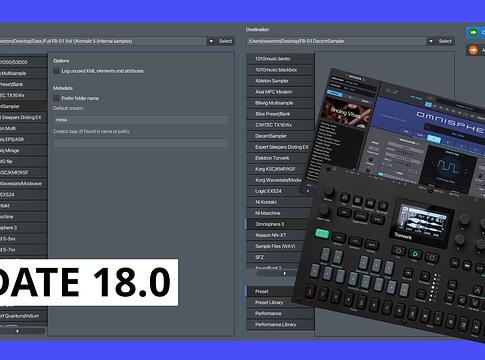Open the Destination path dropdown arrow
The width and height of the screenshot is (485, 360).
pos(431,41)
